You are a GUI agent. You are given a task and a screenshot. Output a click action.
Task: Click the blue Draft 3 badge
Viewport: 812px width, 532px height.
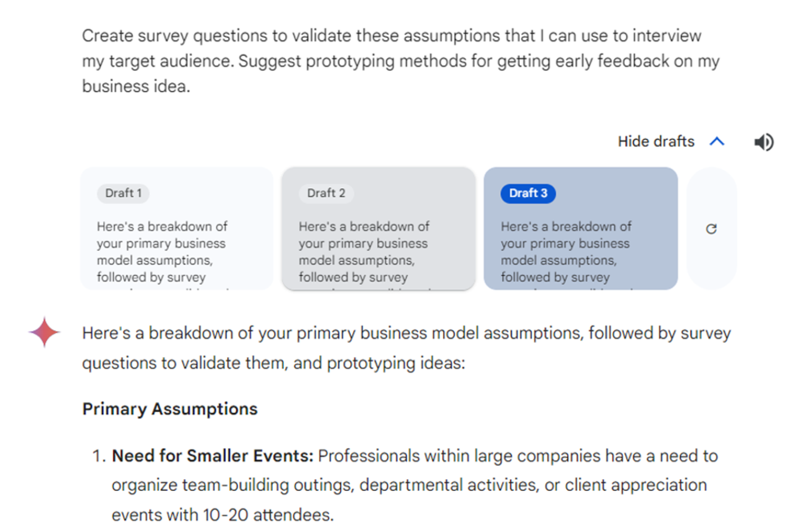tap(528, 193)
